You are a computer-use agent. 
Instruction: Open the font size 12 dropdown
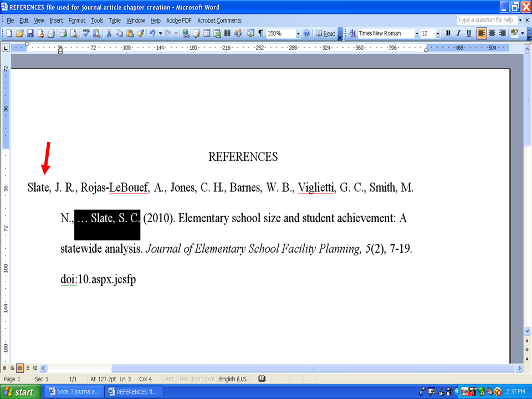438,33
